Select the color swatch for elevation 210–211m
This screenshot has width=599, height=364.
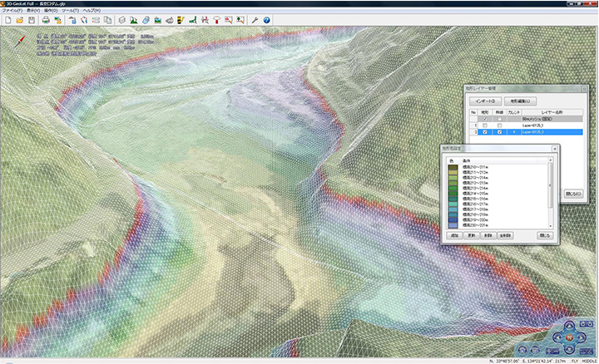tap(452, 167)
